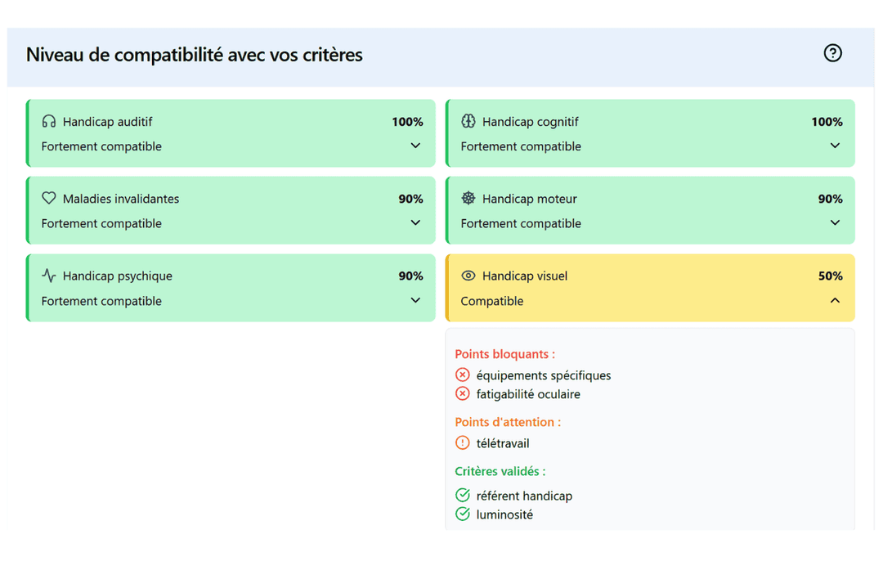Click the red cross beside équipements spécifiques
Screen dimensions: 883x588
463,375
